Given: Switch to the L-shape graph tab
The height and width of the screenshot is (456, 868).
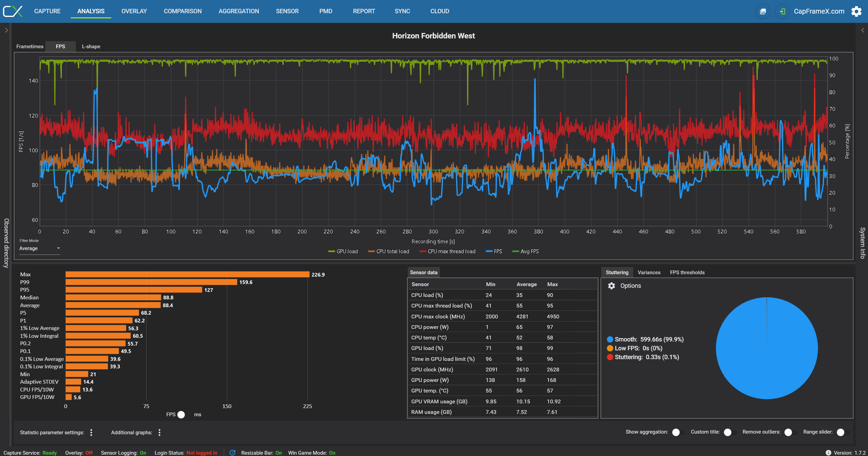Looking at the screenshot, I should tap(91, 47).
